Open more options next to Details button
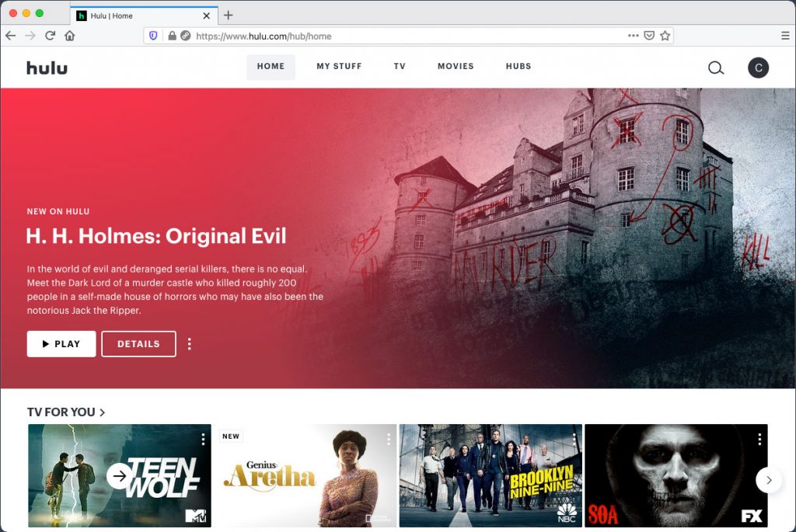This screenshot has height=532, width=796. click(x=190, y=344)
